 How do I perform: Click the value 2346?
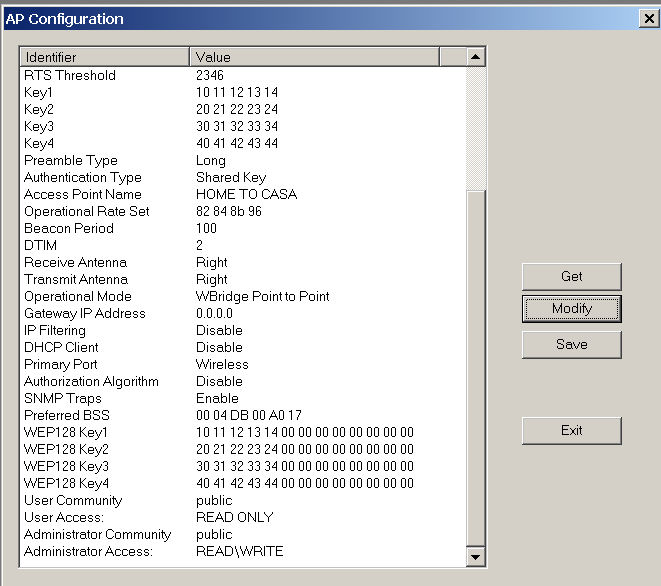210,75
